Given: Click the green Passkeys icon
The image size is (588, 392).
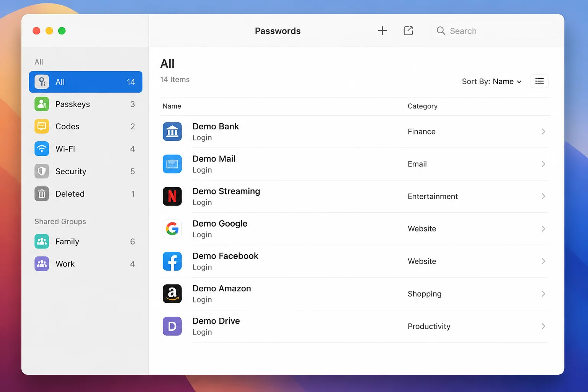Looking at the screenshot, I should point(42,104).
